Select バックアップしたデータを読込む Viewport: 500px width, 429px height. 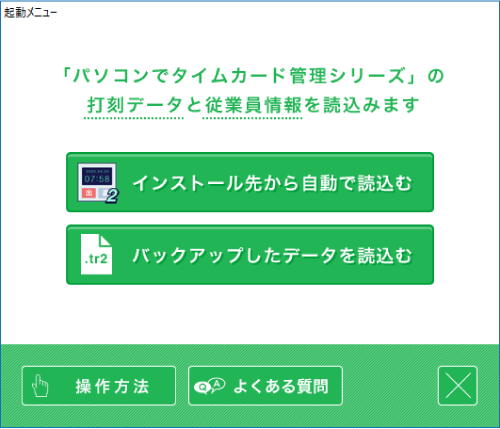point(250,255)
